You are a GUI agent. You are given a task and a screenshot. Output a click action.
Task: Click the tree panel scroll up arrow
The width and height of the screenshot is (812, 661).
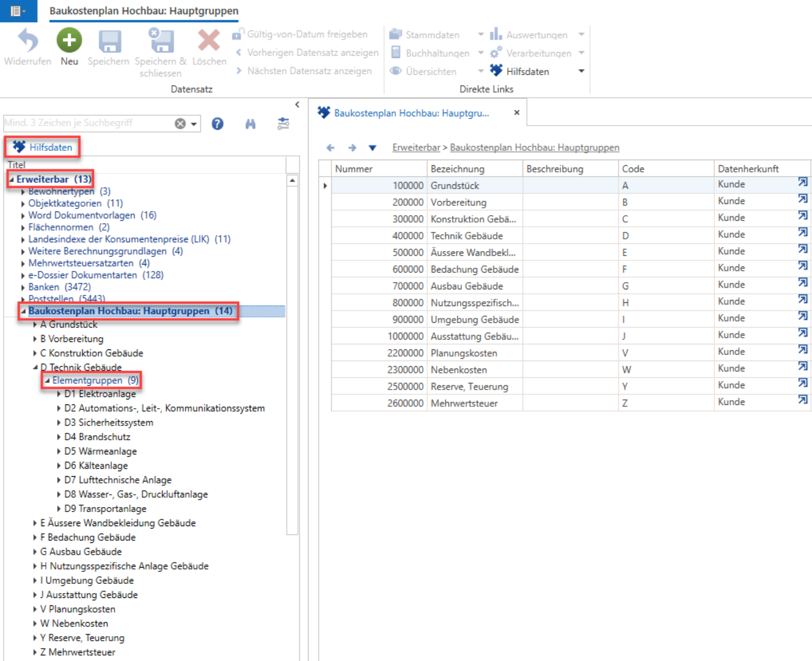293,181
